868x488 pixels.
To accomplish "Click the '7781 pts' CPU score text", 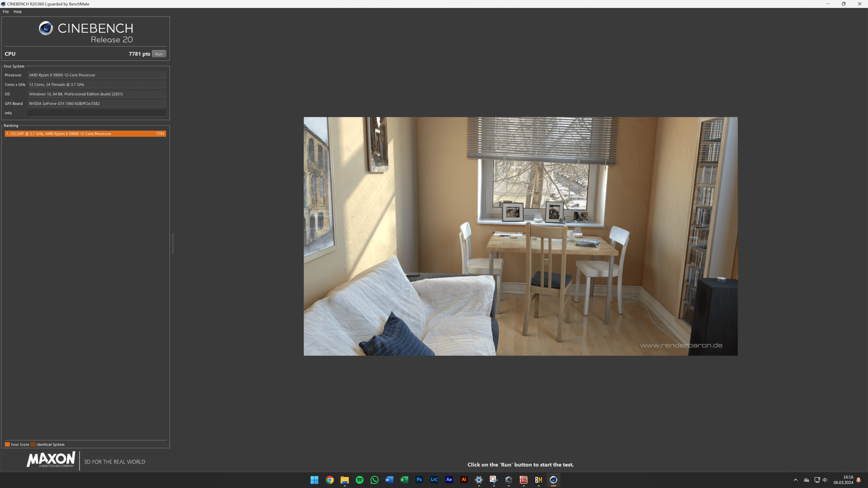I will [139, 54].
